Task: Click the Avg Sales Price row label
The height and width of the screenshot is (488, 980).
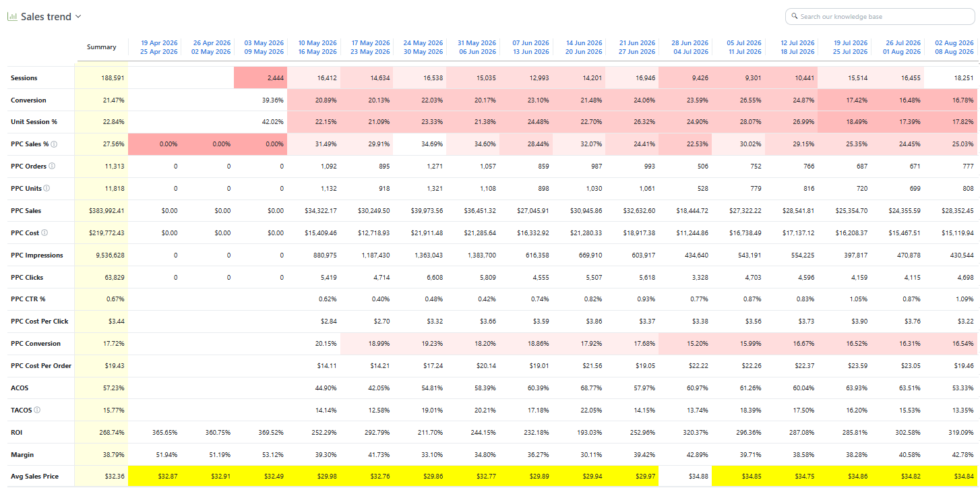Action: [34, 477]
